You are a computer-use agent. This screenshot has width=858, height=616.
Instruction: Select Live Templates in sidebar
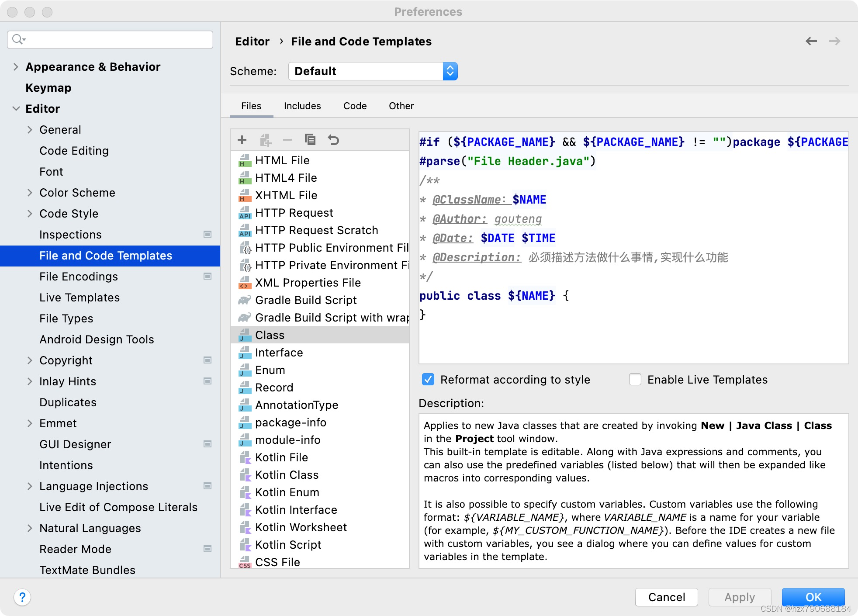coord(80,298)
